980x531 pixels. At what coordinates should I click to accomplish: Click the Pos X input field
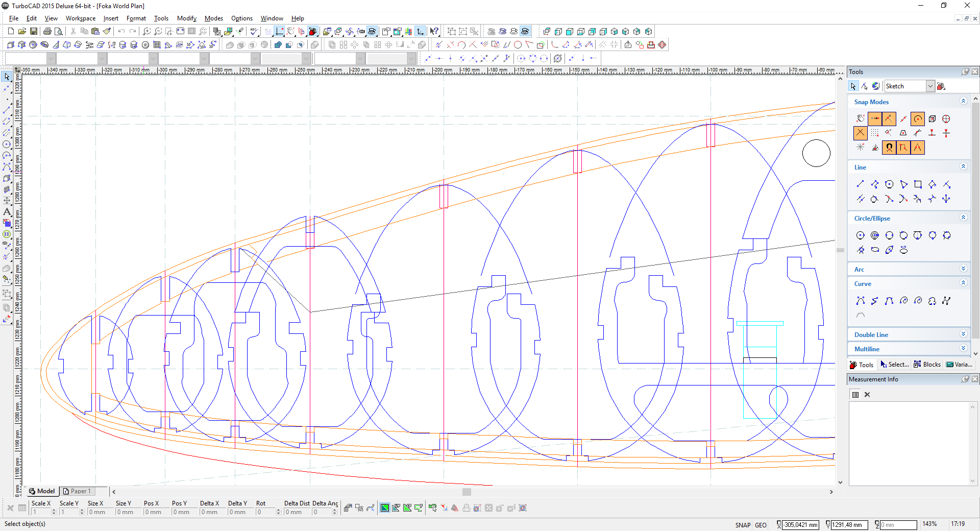155,512
